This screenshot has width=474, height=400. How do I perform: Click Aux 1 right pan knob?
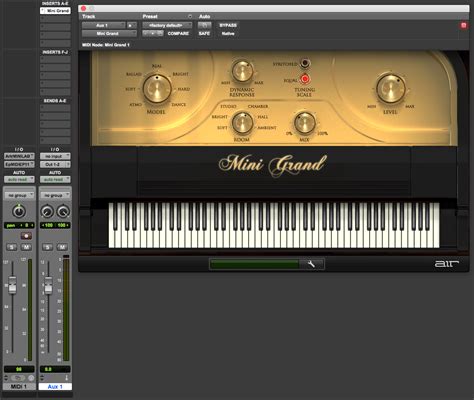(x=63, y=211)
